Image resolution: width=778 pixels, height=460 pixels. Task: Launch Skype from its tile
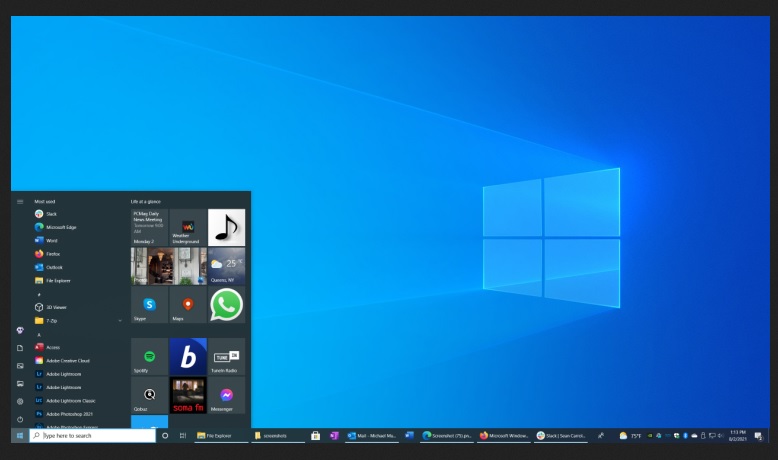(x=149, y=305)
